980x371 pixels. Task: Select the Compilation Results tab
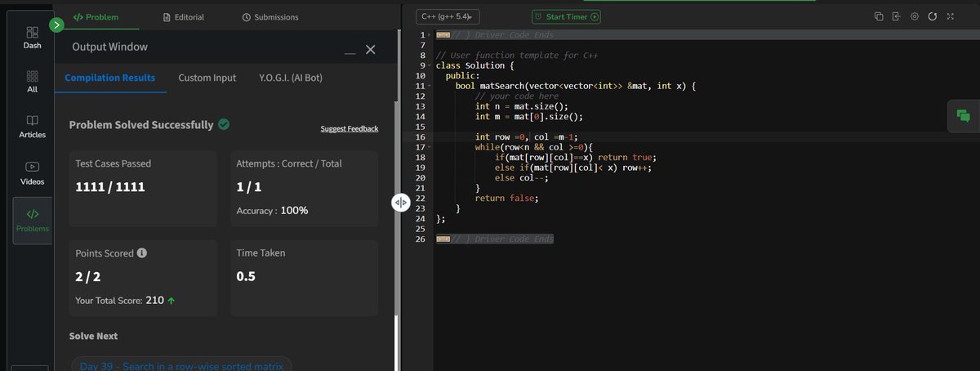point(110,78)
